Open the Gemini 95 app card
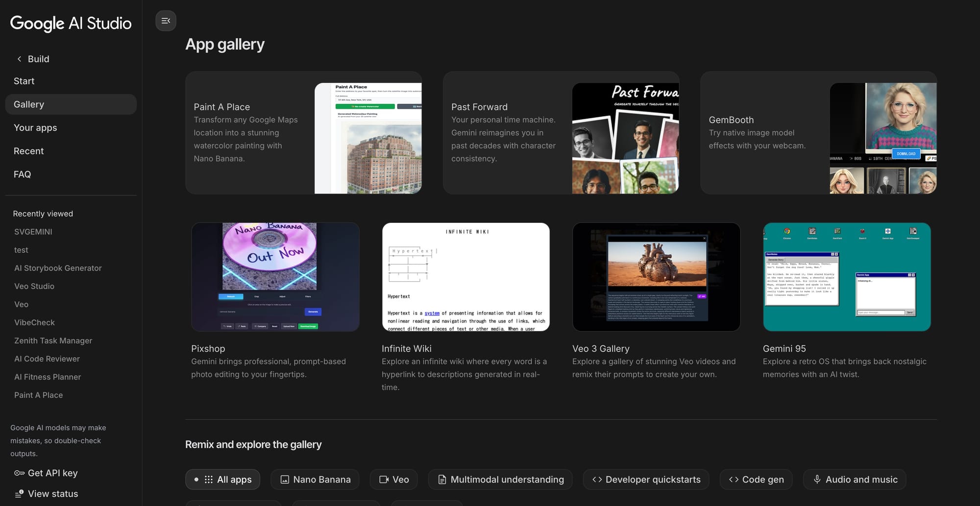Image resolution: width=980 pixels, height=506 pixels. coord(846,277)
